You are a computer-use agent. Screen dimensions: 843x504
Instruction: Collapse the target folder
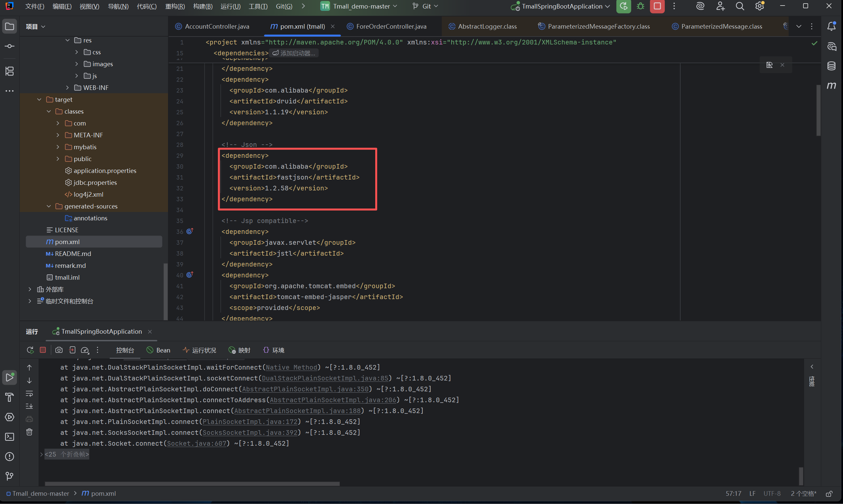[40, 99]
